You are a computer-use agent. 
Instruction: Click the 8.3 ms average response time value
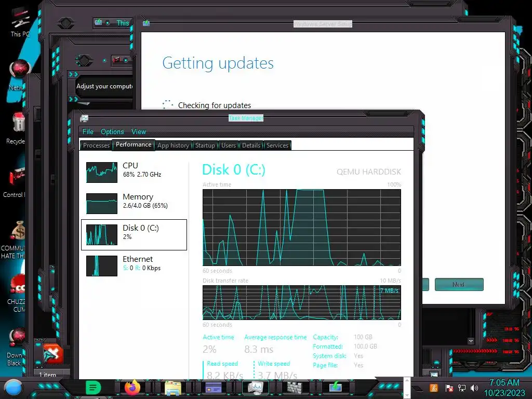[259, 349]
